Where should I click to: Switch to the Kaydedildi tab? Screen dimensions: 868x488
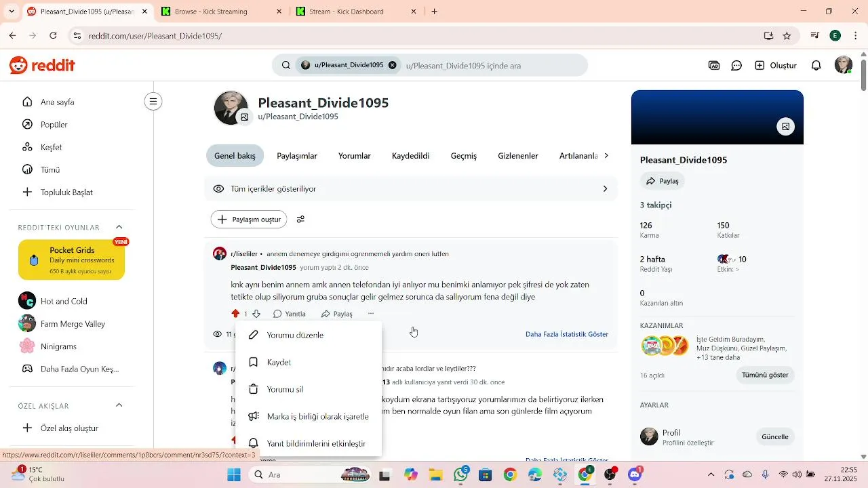point(410,156)
